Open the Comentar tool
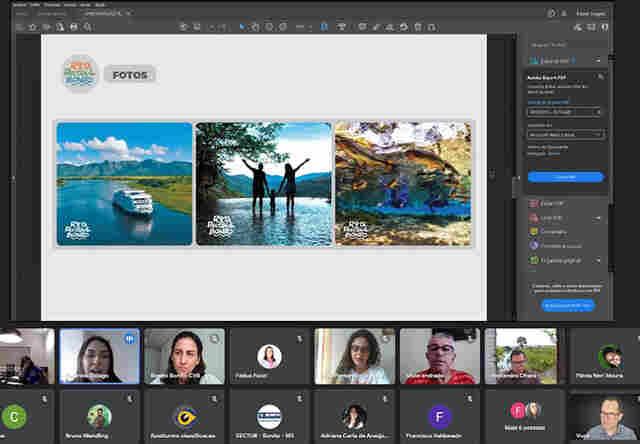Image resolution: width=640 pixels, height=444 pixels. 548,232
